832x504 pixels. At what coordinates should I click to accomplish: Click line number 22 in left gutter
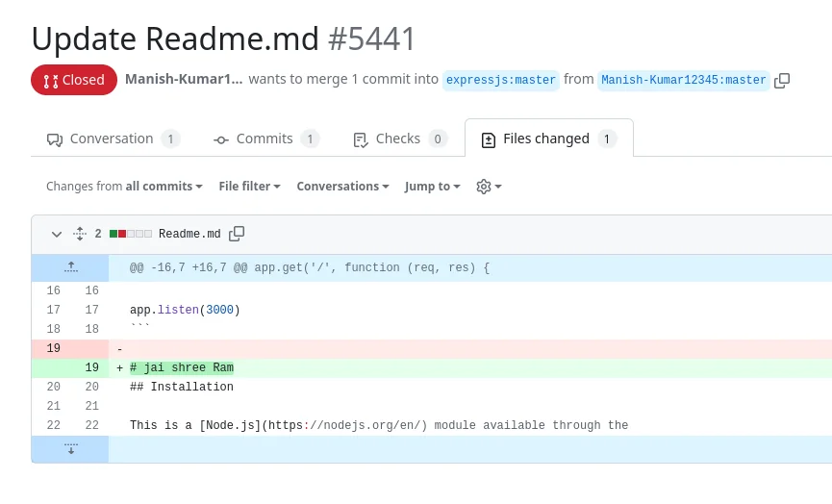53,425
